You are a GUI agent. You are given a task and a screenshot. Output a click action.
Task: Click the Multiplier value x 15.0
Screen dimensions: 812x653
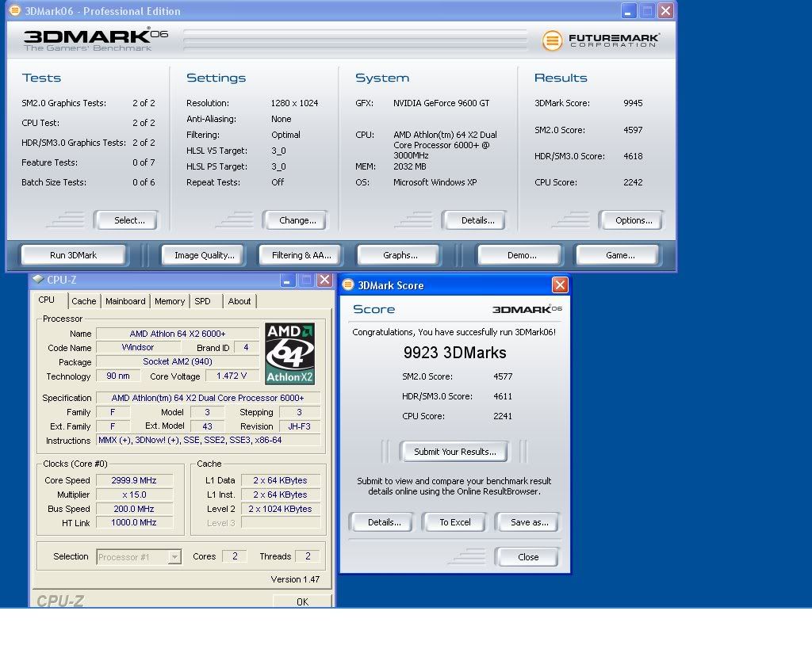(134, 495)
